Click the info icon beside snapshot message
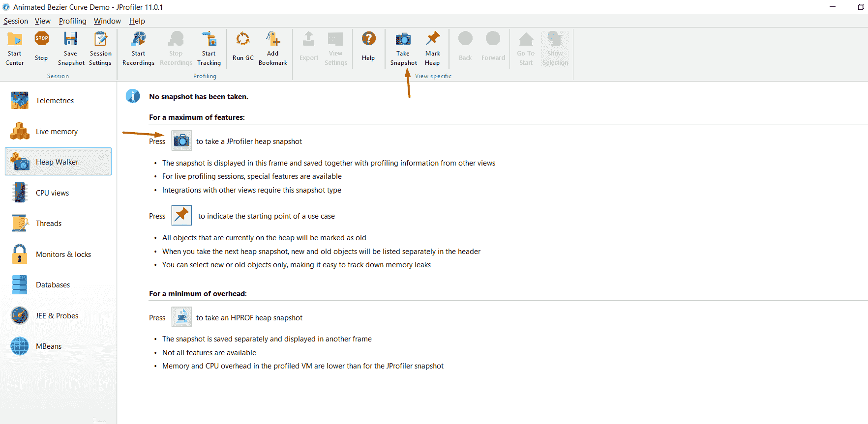868x424 pixels. (x=133, y=96)
